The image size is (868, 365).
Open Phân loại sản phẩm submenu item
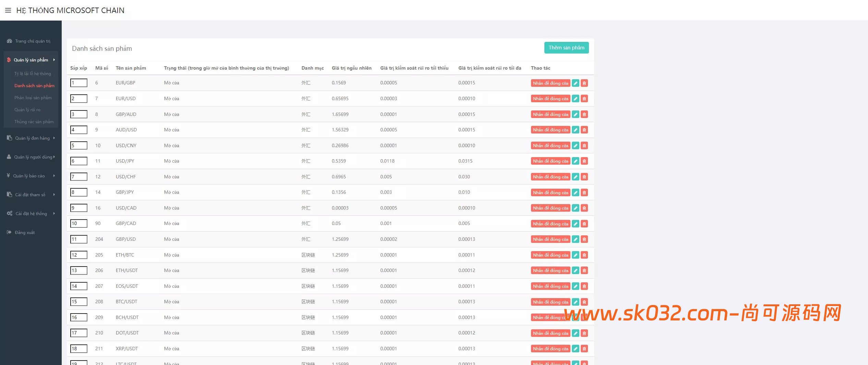click(33, 98)
